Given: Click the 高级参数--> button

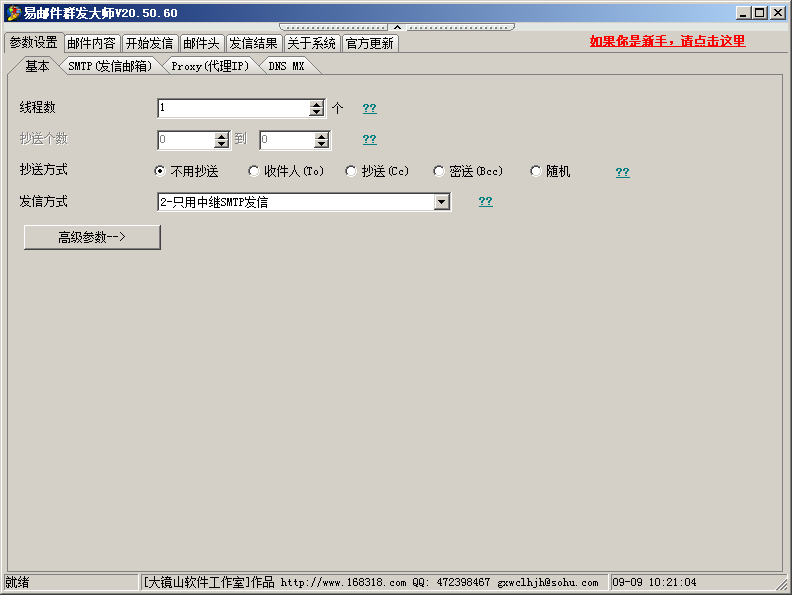Looking at the screenshot, I should 92,237.
